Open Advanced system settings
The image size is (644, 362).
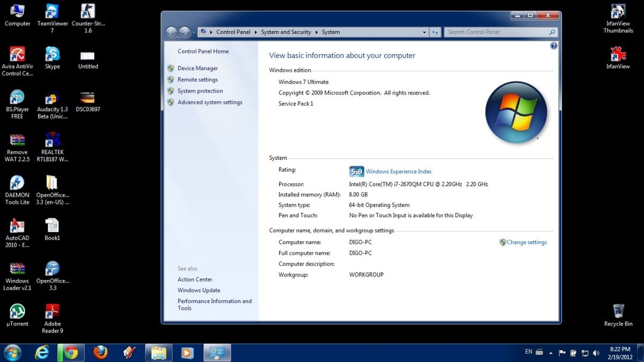(210, 102)
